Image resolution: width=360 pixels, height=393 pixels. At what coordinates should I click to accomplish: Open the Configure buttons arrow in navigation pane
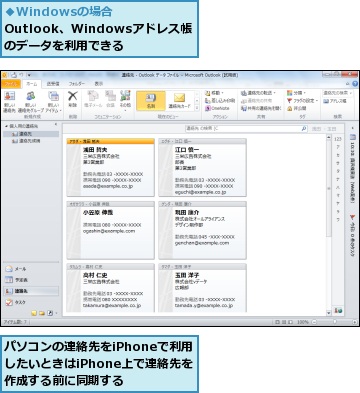click(56, 313)
